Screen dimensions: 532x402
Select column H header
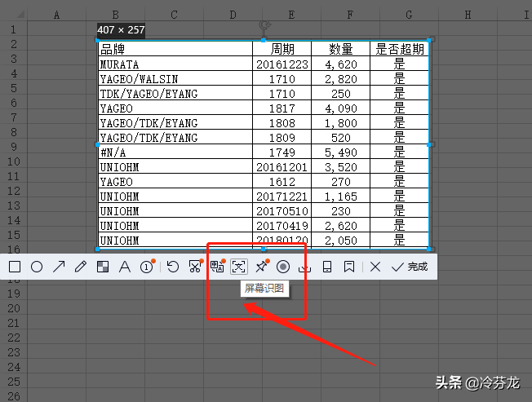468,15
